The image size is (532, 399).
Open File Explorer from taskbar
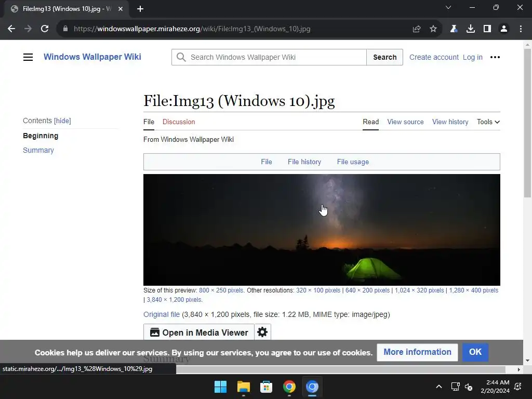[x=243, y=387]
